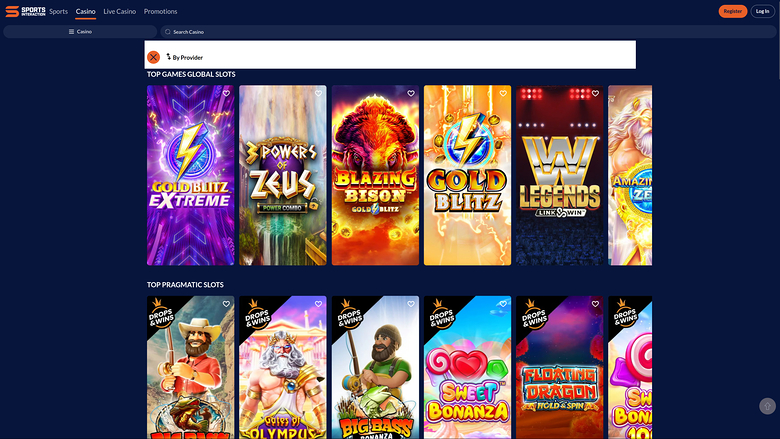Open the Amazing Zeus game tile
Image resolution: width=780 pixels, height=439 pixels.
(x=630, y=175)
